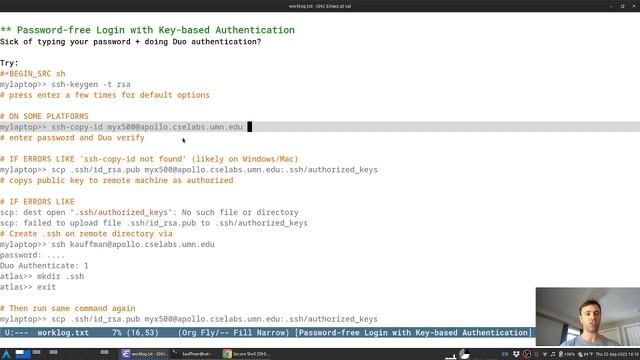Click the Emacs window title bar text
The height and width of the screenshot is (360, 640).
320,6
